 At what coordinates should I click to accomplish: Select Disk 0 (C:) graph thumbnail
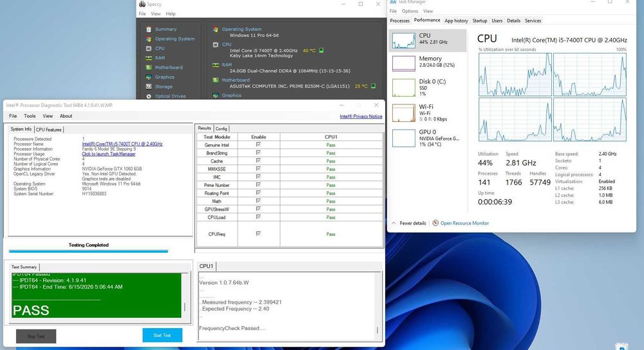pyautogui.click(x=403, y=88)
